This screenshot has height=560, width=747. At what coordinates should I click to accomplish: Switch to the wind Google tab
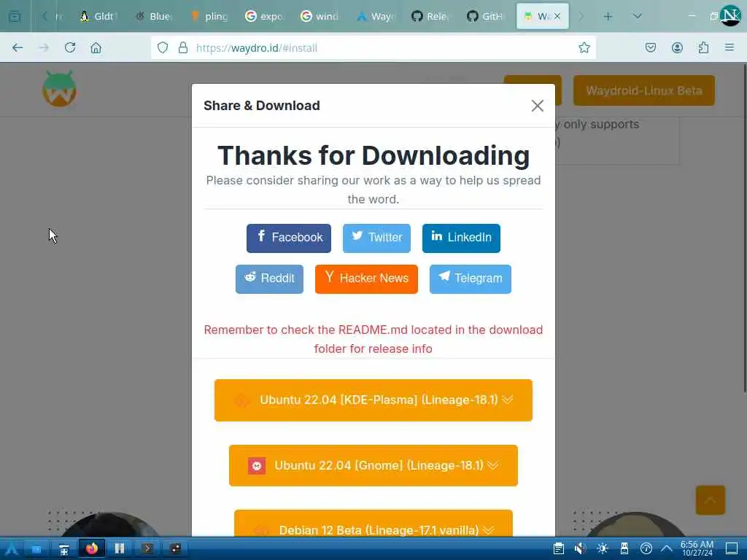tap(319, 17)
